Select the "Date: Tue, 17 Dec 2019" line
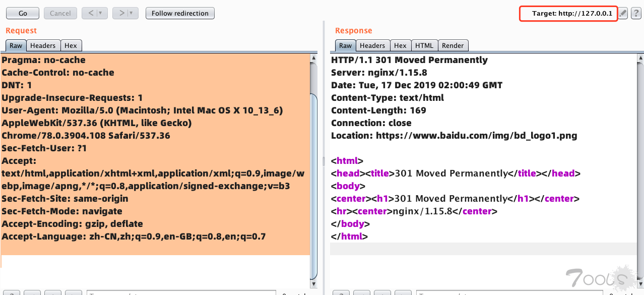This screenshot has height=295, width=644. [x=417, y=85]
